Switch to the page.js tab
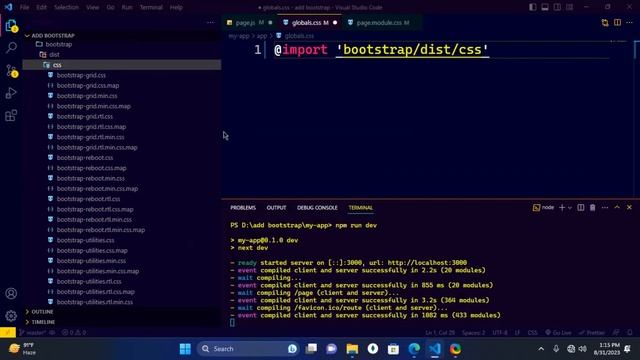The image size is (640, 360). click(x=249, y=23)
